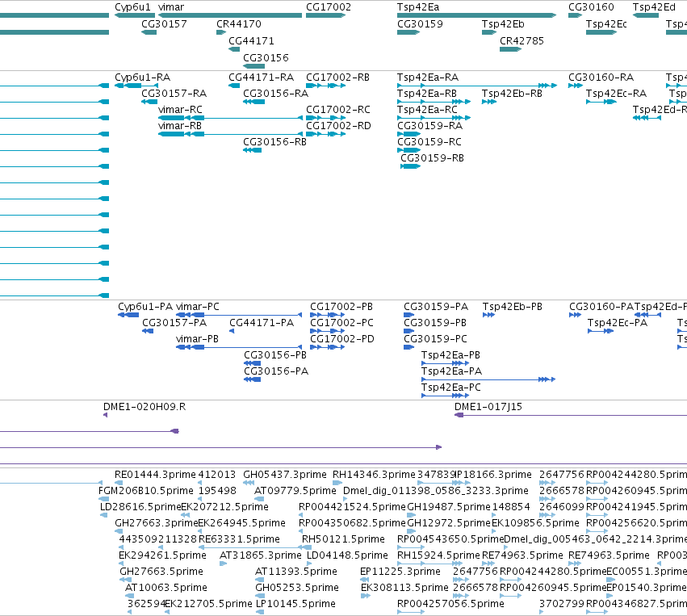Click the Tsp42Eb-PB protein label
The image size is (687, 616).
[x=512, y=307]
